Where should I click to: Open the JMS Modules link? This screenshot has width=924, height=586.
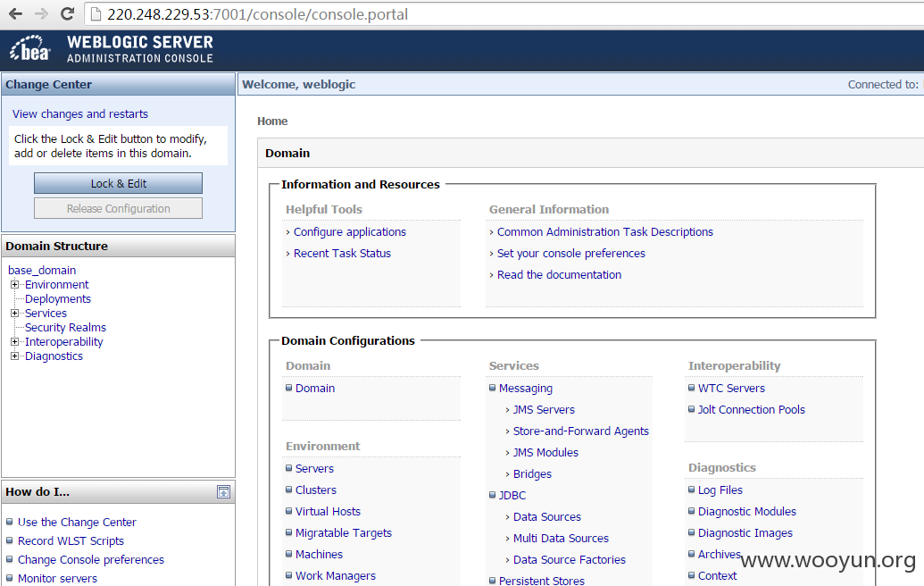point(545,453)
